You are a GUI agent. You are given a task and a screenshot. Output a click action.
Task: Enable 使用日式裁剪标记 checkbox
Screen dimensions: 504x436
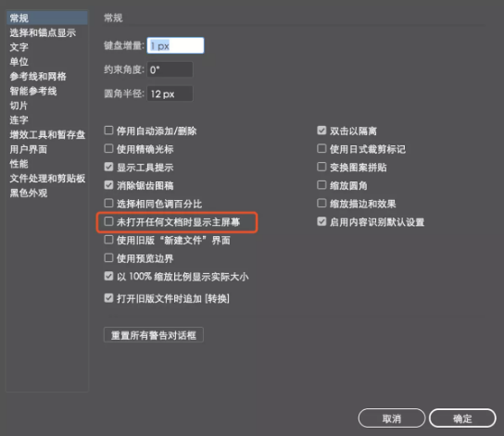tap(321, 149)
